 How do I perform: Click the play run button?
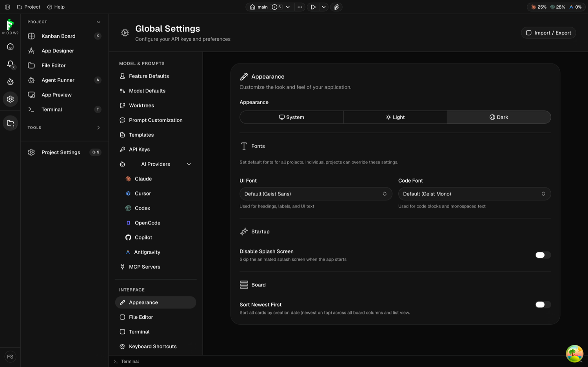(313, 7)
